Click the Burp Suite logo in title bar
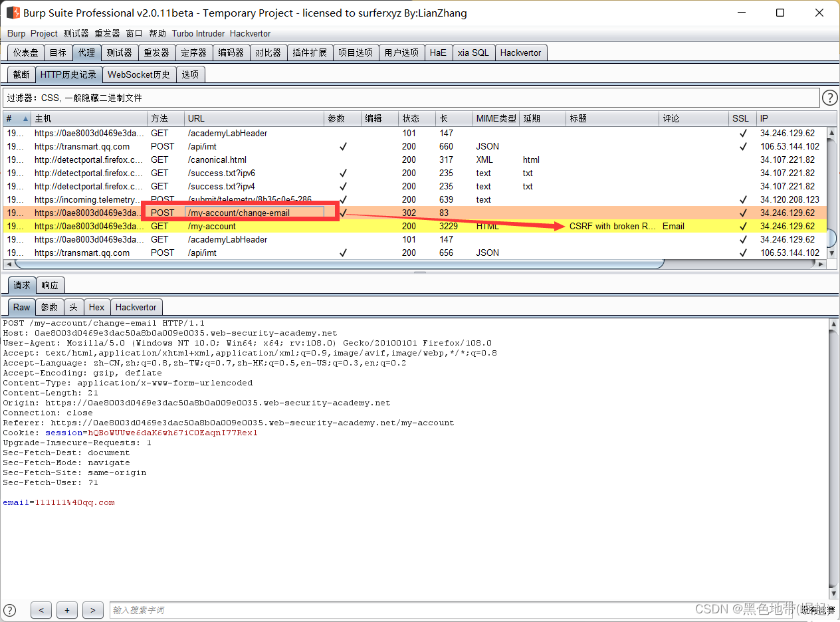The height and width of the screenshot is (622, 840). tap(12, 13)
